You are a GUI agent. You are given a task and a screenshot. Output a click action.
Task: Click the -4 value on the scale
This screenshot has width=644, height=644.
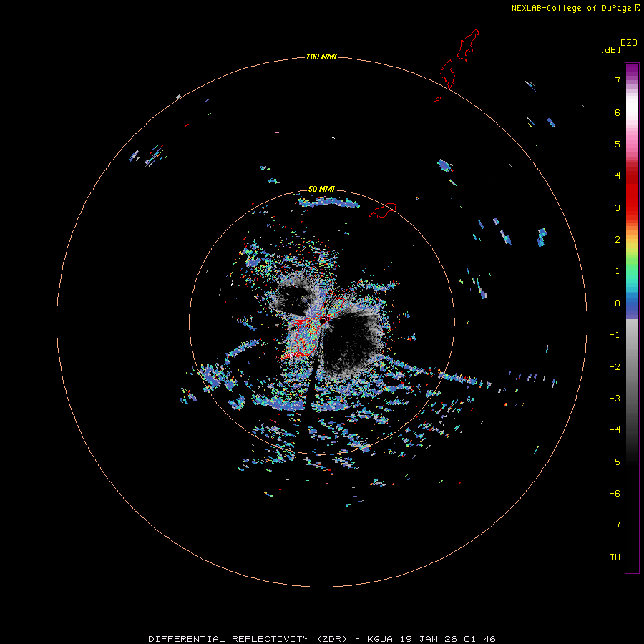615,430
